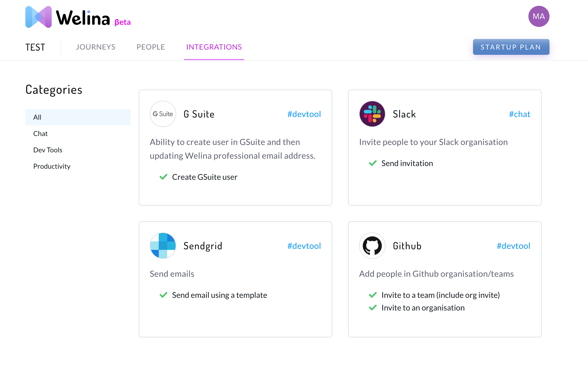
Task: Click the #devtool tag on Github
Action: pos(513,246)
